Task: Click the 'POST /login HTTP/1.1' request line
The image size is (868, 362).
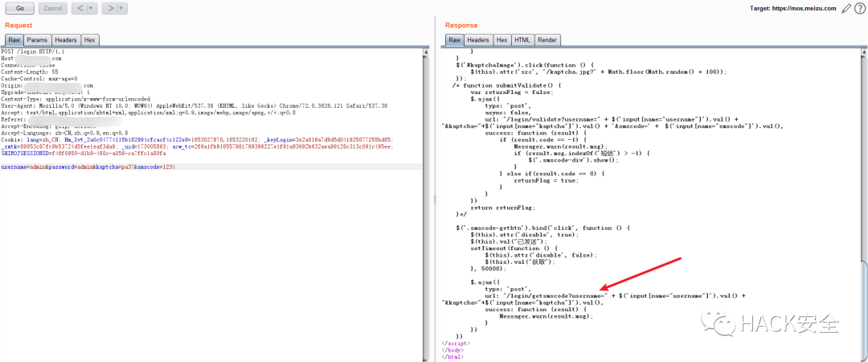Action: (x=33, y=51)
